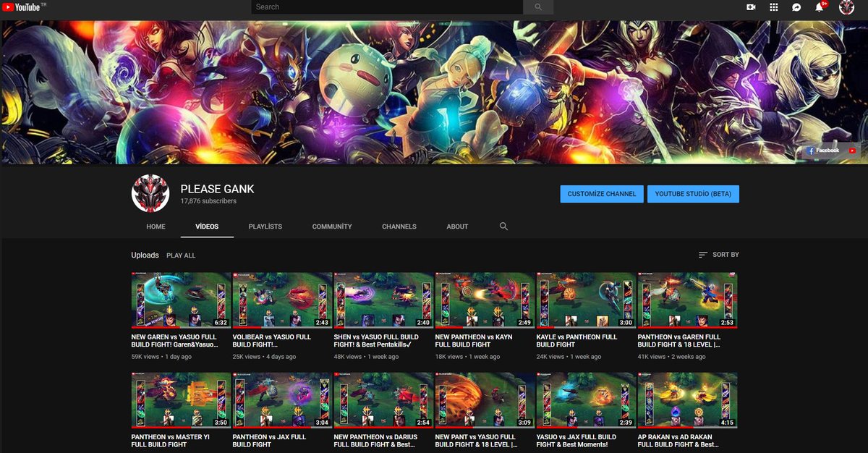Click title 'AP RAKAN vs AD RAKAN FULL BUILD FIGHT'
This screenshot has height=453, width=868.
pyautogui.click(x=678, y=441)
